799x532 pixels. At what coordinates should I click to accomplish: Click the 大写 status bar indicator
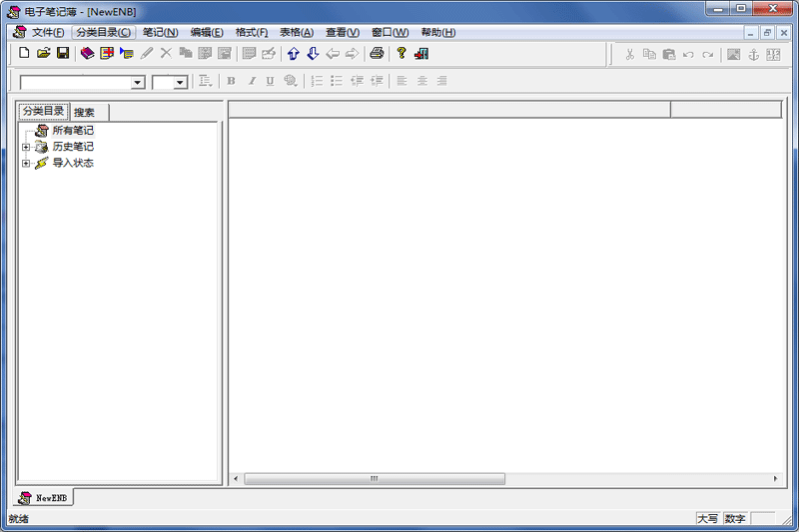pos(708,519)
